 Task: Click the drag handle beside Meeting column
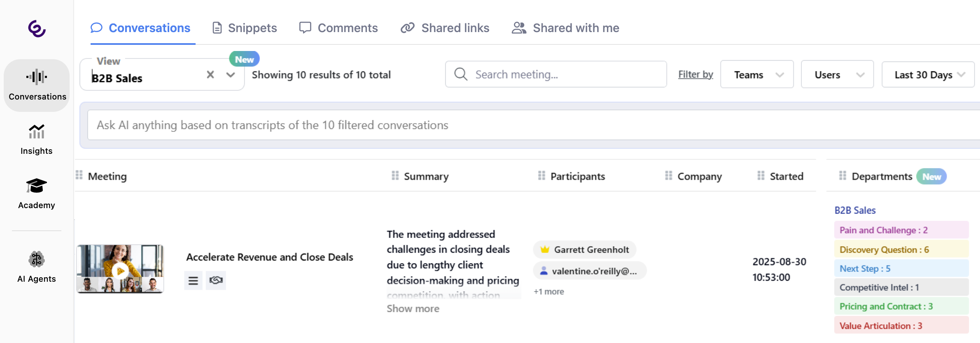[79, 176]
